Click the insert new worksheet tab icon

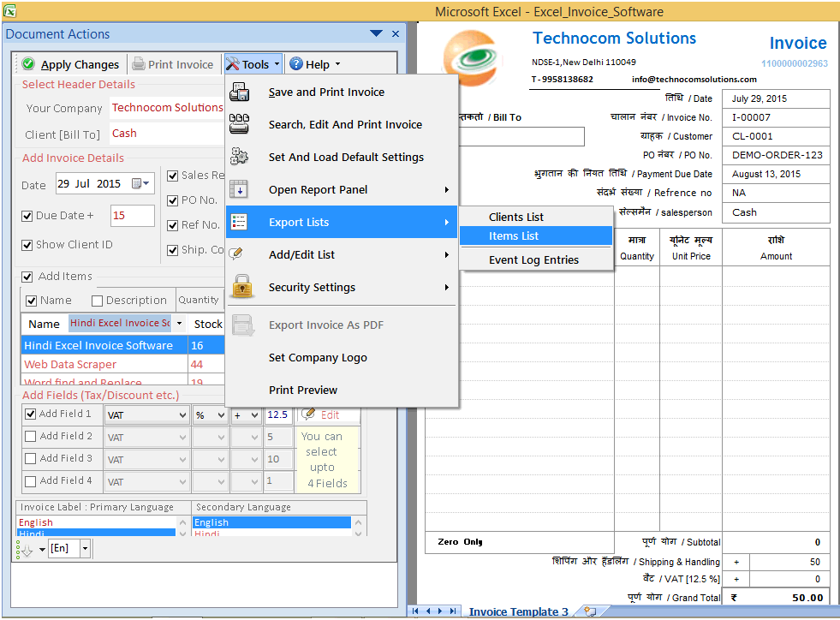click(x=590, y=611)
